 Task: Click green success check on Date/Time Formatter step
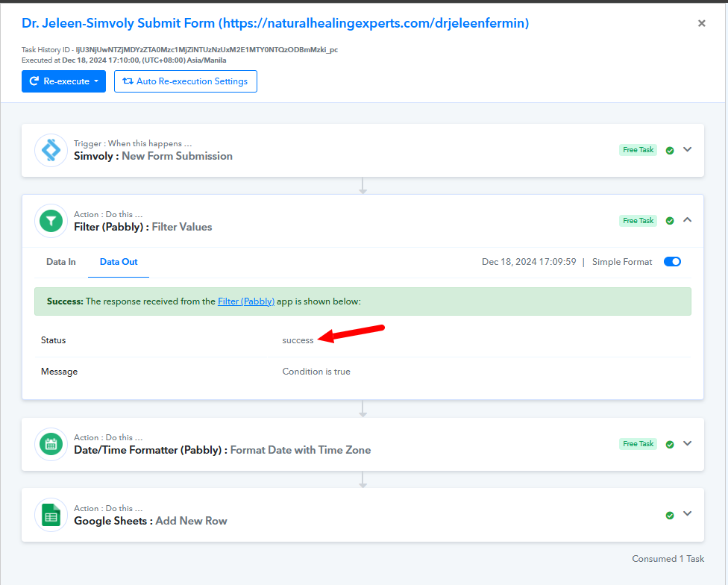tap(670, 444)
